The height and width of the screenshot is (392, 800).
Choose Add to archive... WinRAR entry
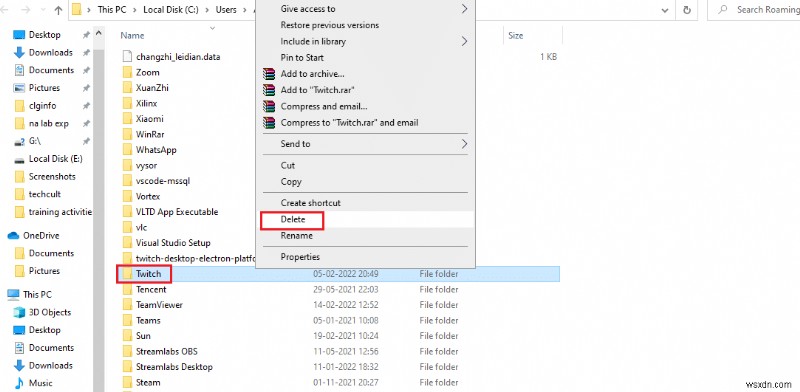pyautogui.click(x=365, y=74)
